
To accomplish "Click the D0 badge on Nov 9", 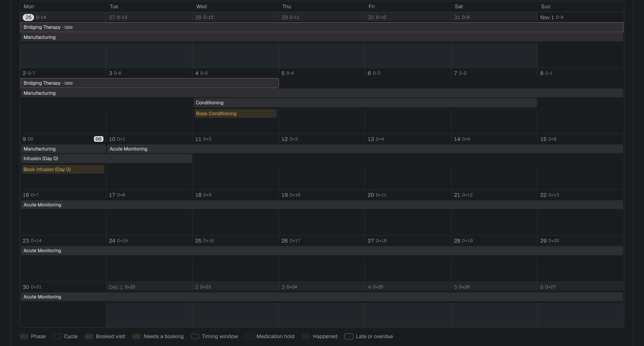I will pos(98,139).
